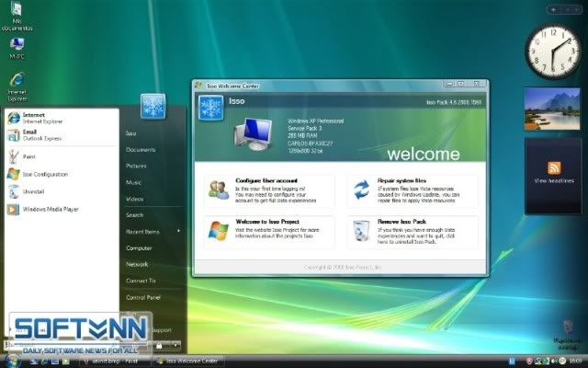Click the snowflake Isso logo in Welcome Center header
The width and height of the screenshot is (588, 368).
coord(210,108)
